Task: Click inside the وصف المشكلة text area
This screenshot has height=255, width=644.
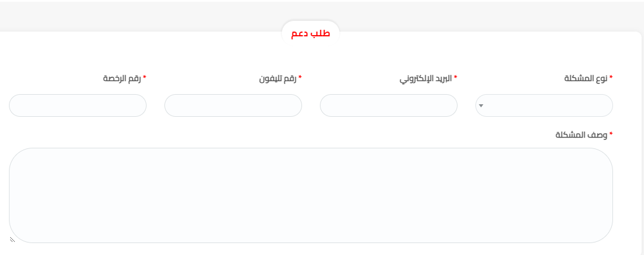Action: point(311,195)
